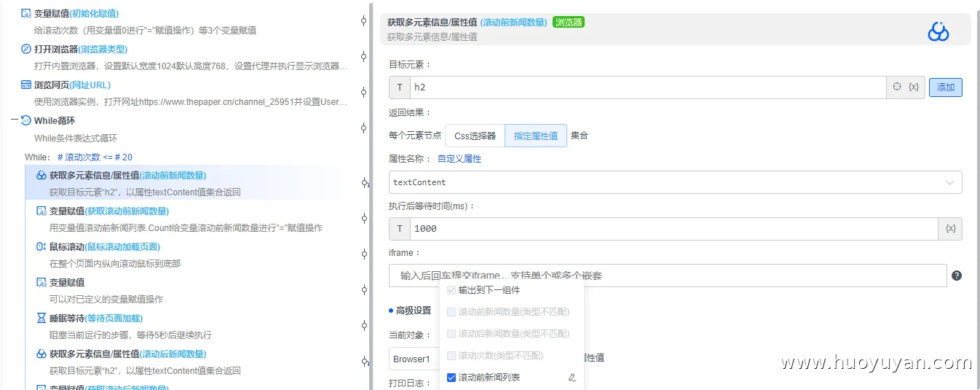Toggle 滚动前新闻数量(类型不匹配) checkbox

pos(451,312)
